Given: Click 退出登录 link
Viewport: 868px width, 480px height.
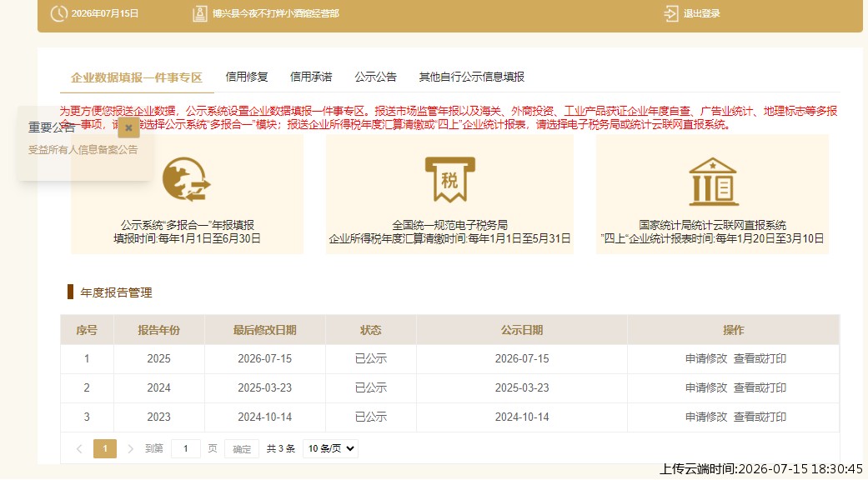Looking at the screenshot, I should (x=701, y=13).
